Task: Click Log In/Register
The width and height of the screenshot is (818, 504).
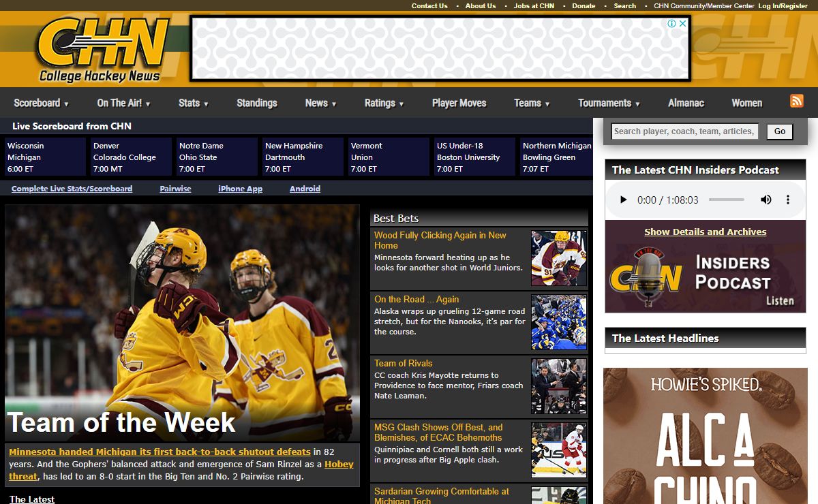Action: [783, 5]
